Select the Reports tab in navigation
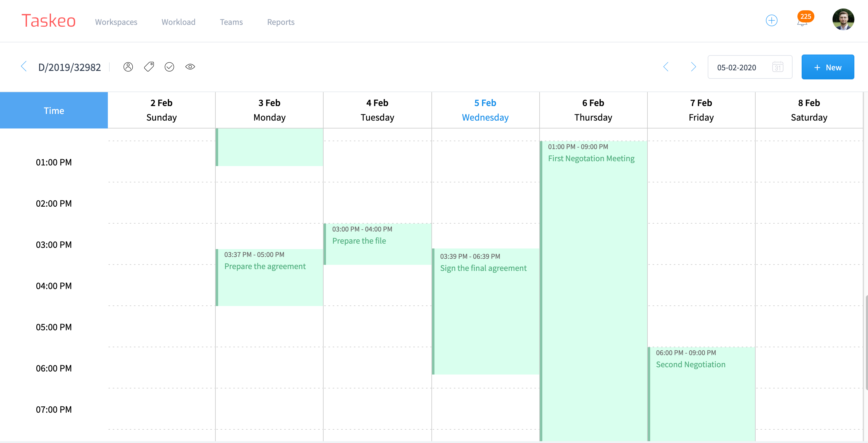This screenshot has width=868, height=443. pyautogui.click(x=281, y=22)
